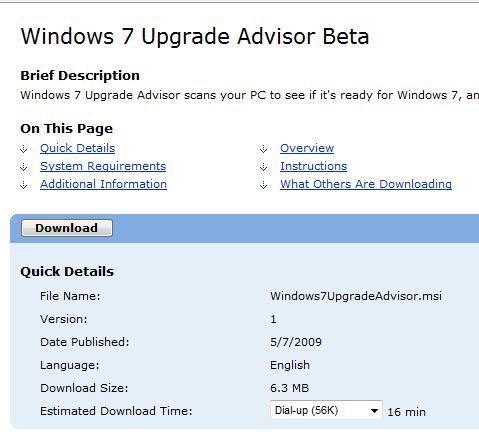
Task: Click the arrow icon beside Quick Details
Action: coord(24,149)
